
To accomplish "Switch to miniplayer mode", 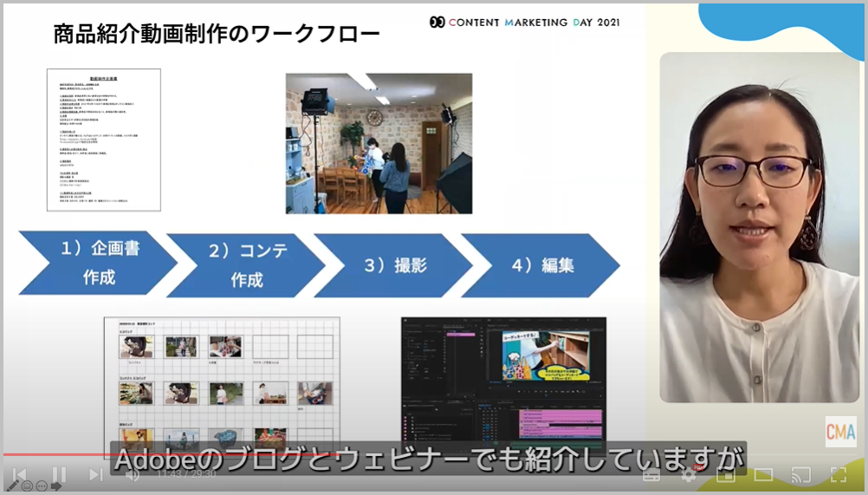I will (726, 474).
